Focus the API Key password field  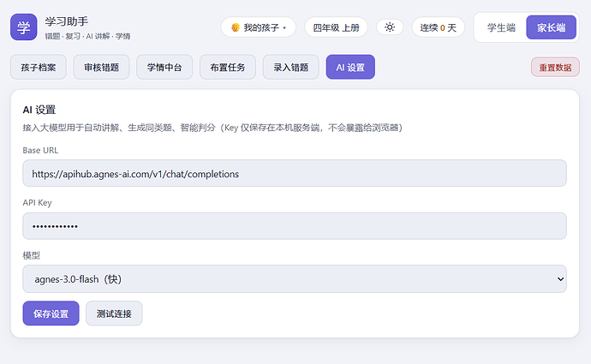click(x=295, y=226)
